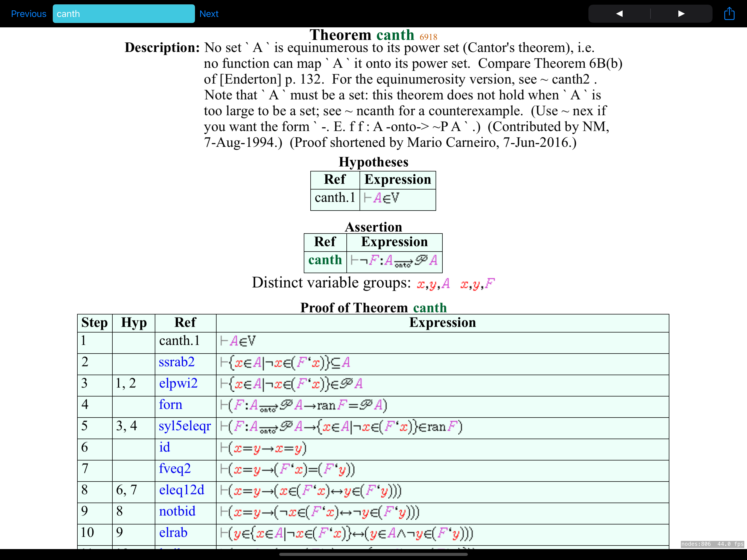Go to the Previous theorem
This screenshot has width=747, height=560.
(x=29, y=14)
